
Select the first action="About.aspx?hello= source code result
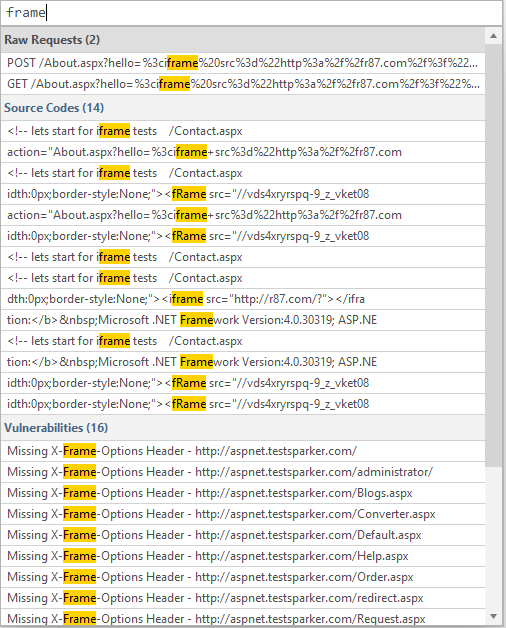243,152
